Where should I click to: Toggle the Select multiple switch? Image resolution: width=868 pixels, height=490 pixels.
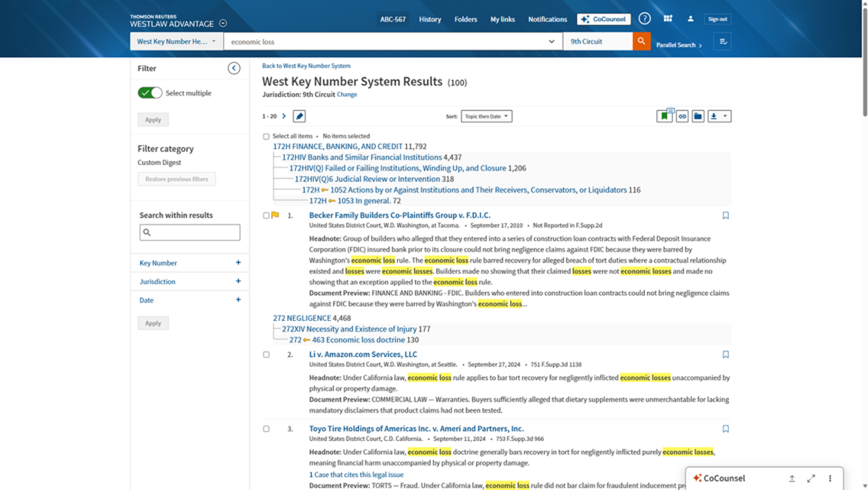[150, 93]
